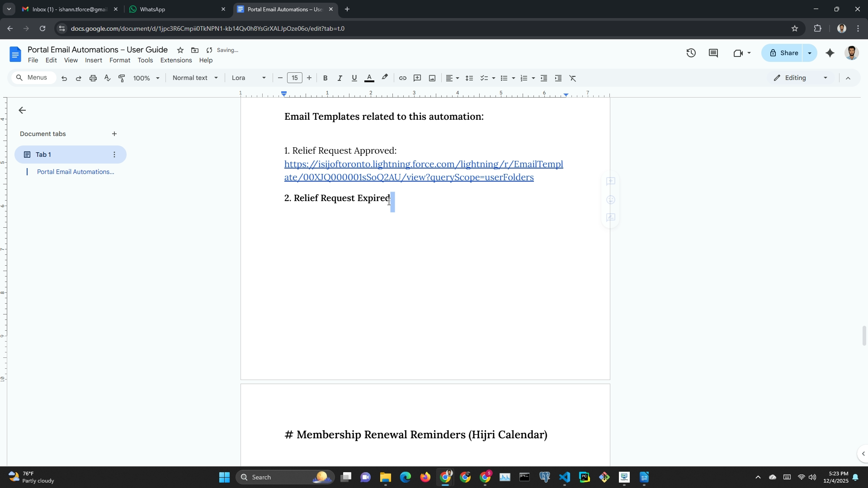Click the Add comment toolbar icon
The height and width of the screenshot is (488, 868).
point(417,78)
